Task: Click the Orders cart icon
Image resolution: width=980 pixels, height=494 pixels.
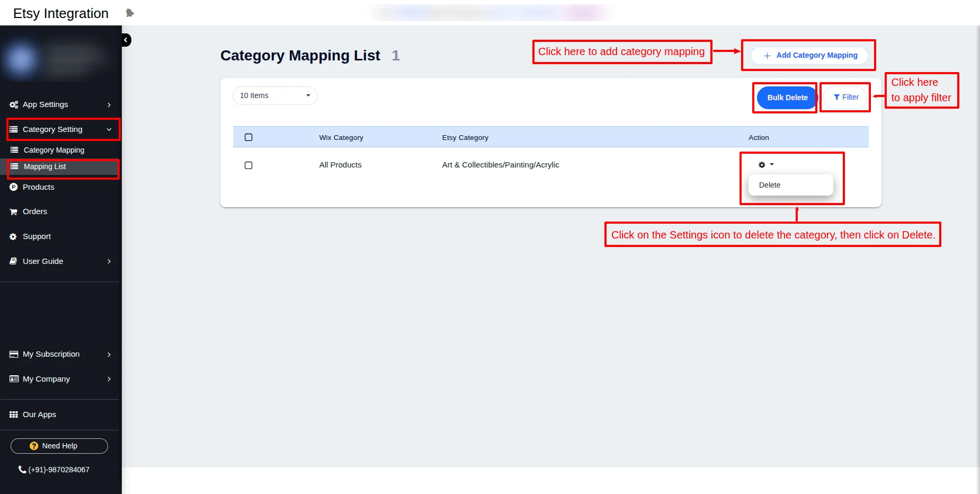Action: pos(14,211)
